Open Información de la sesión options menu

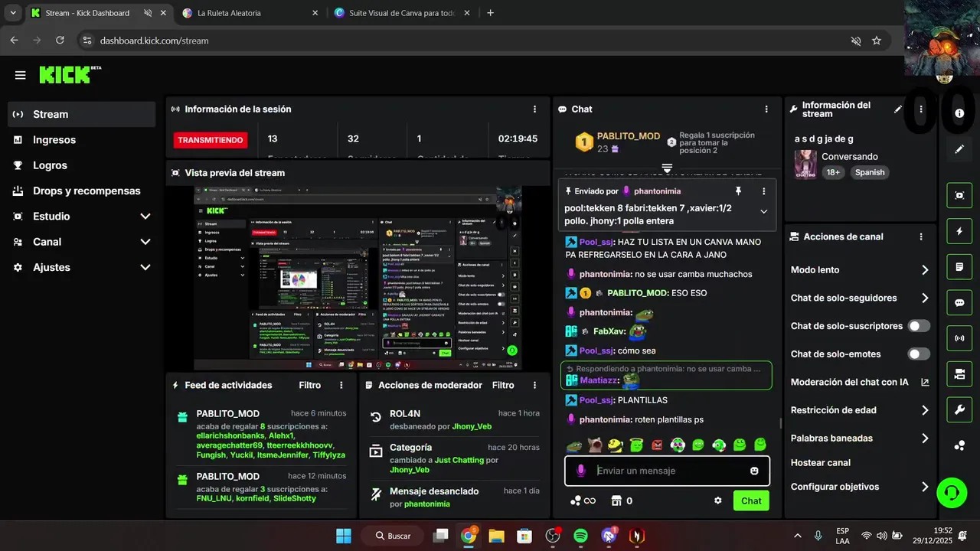[534, 109]
